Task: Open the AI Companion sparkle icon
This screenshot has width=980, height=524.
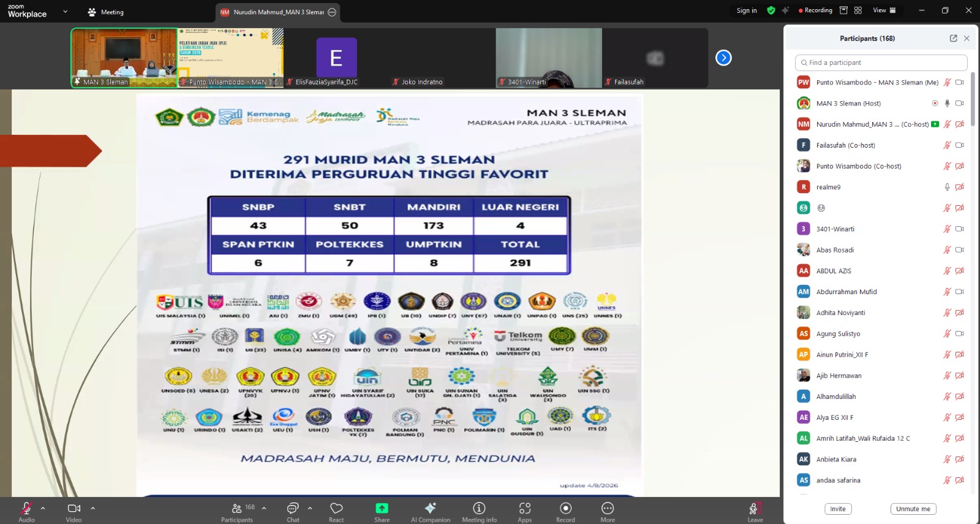Action: [x=430, y=508]
